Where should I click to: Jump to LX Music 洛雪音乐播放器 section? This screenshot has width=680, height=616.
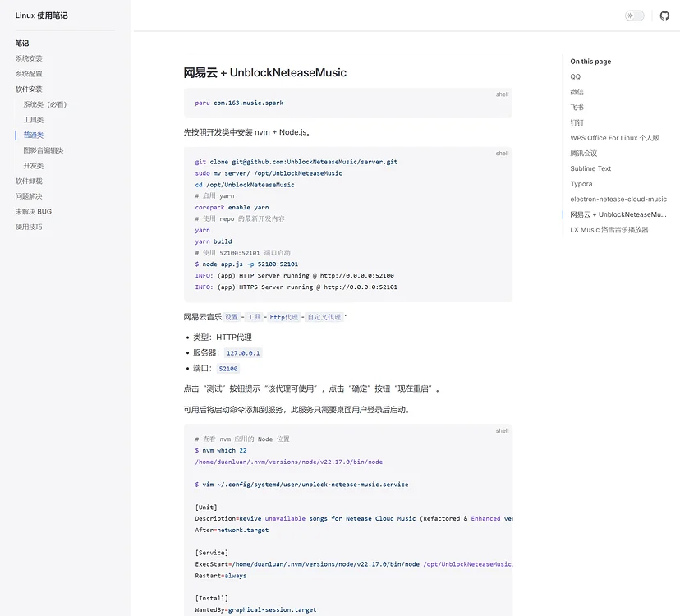609,230
